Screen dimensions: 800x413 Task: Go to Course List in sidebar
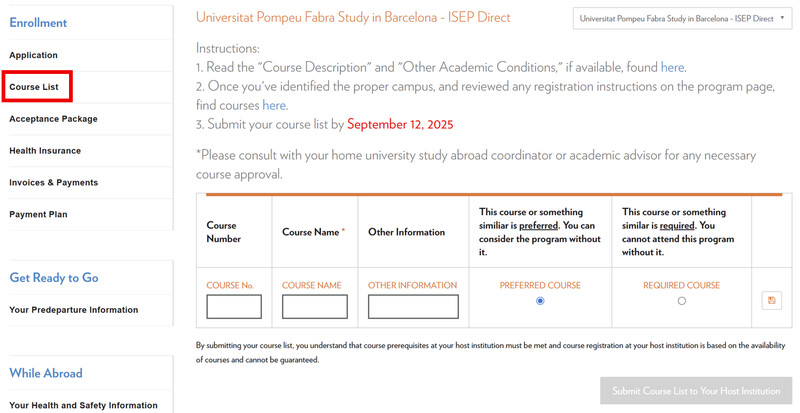pos(34,87)
